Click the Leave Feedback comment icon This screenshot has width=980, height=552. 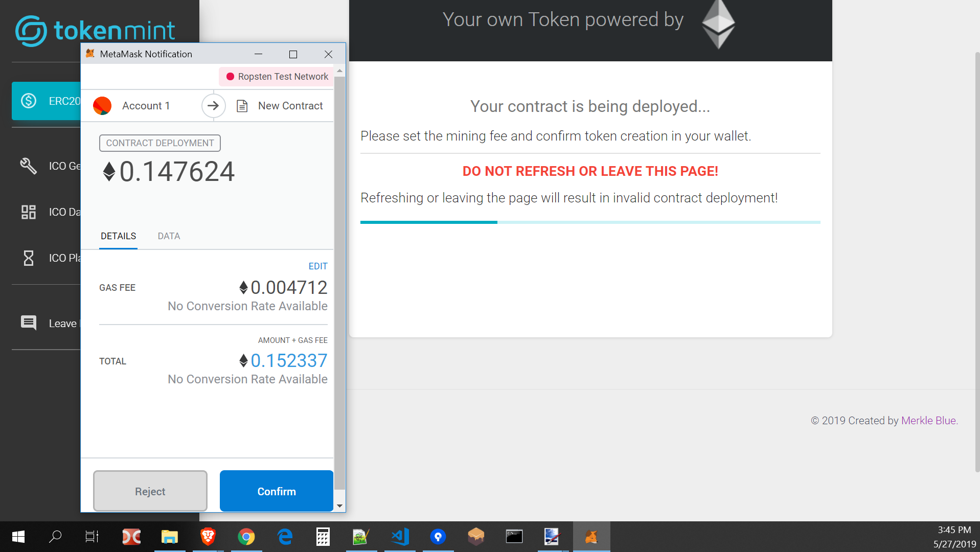28,323
